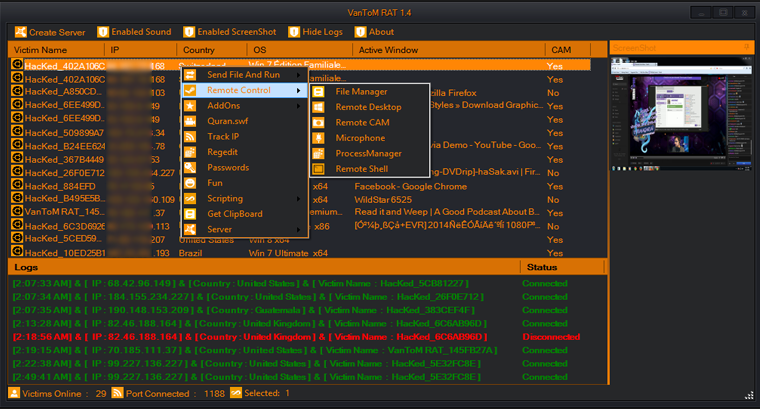Toggle the Enabled ScreenShot option
This screenshot has height=409, width=760.
pyautogui.click(x=230, y=32)
